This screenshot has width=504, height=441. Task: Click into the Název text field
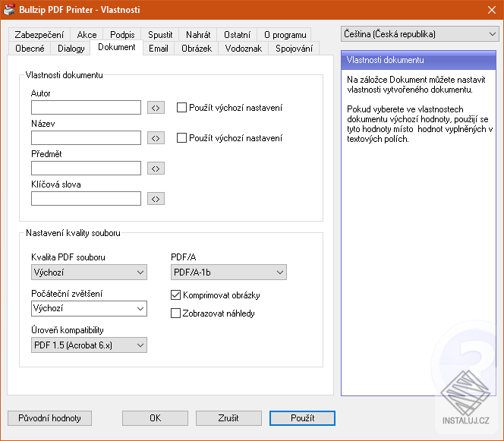click(x=86, y=138)
